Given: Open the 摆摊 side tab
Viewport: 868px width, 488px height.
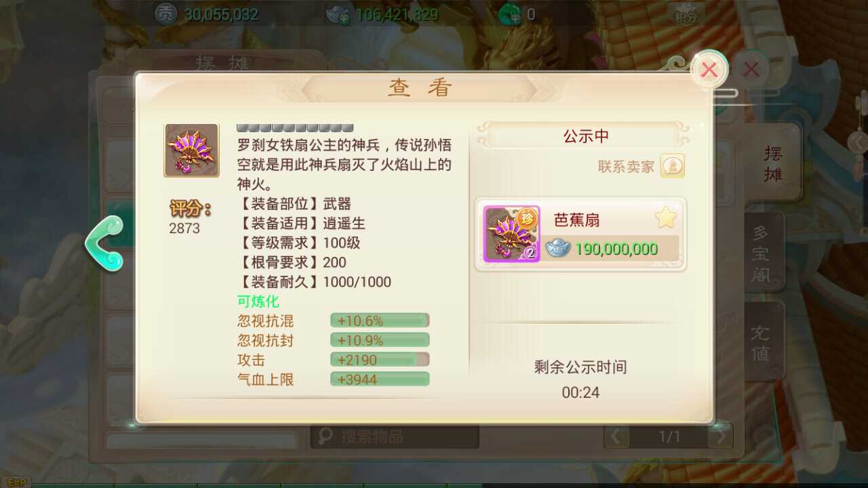Looking at the screenshot, I should [773, 163].
